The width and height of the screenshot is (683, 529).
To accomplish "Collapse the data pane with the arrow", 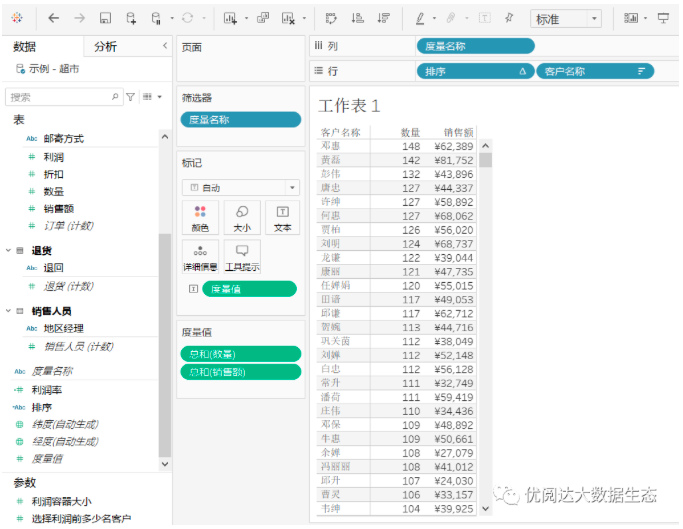I will (x=164, y=46).
